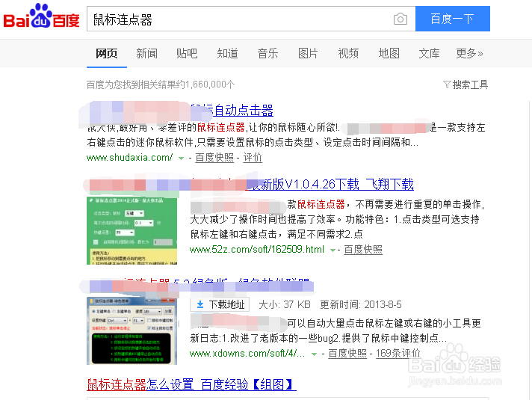Image resolution: width=532 pixels, height=400 pixels.
Task: Open the 视频 tab
Action: [x=348, y=53]
